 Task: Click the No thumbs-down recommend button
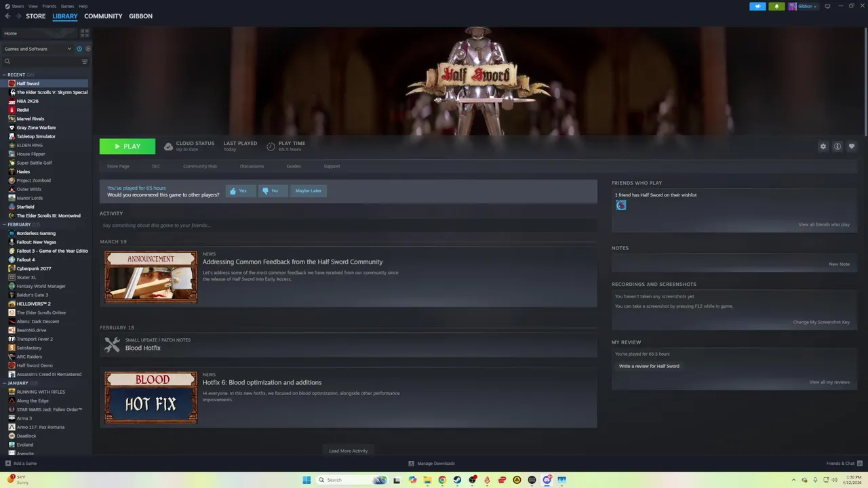tap(273, 191)
